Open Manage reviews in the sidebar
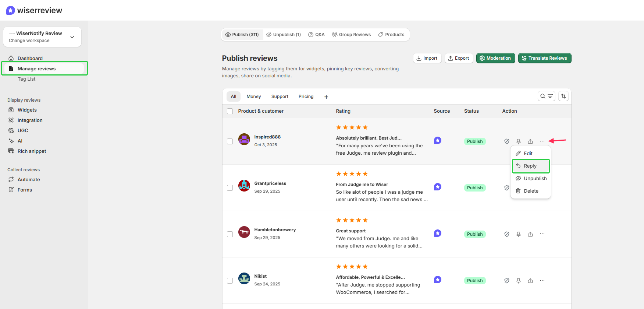 coord(45,69)
